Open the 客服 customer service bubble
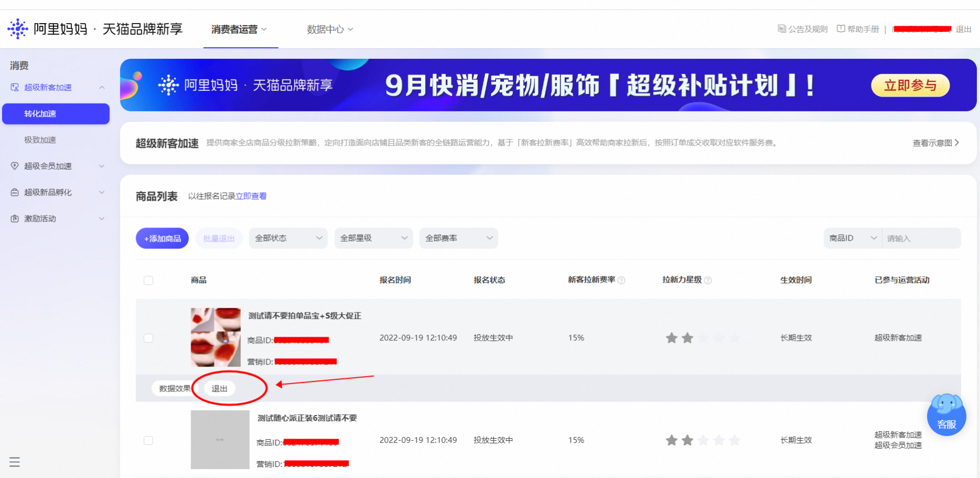This screenshot has width=980, height=478. tap(946, 415)
